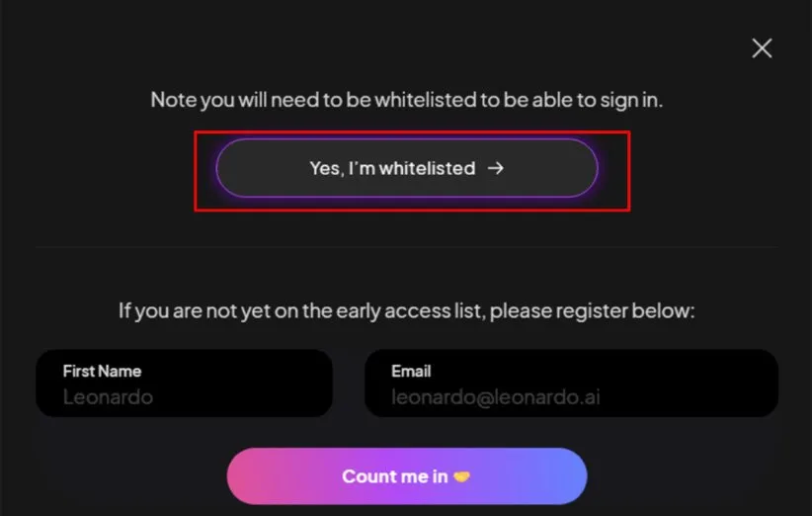Click the "Email" field label
Viewport: 812px width, 516px height.
pyautogui.click(x=411, y=371)
